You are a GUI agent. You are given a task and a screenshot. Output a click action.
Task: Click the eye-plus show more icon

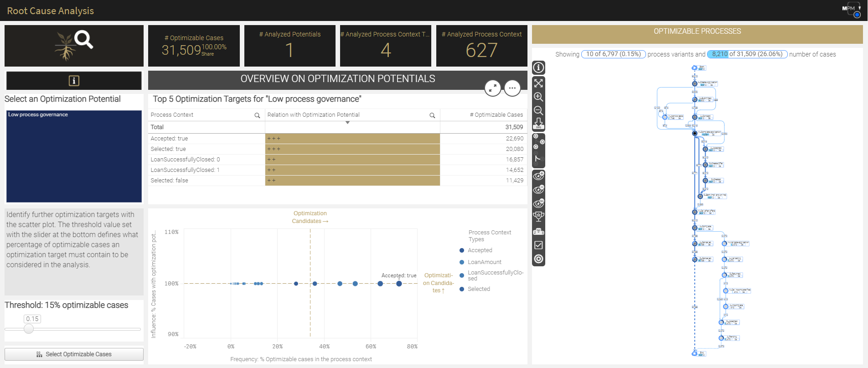[538, 176]
